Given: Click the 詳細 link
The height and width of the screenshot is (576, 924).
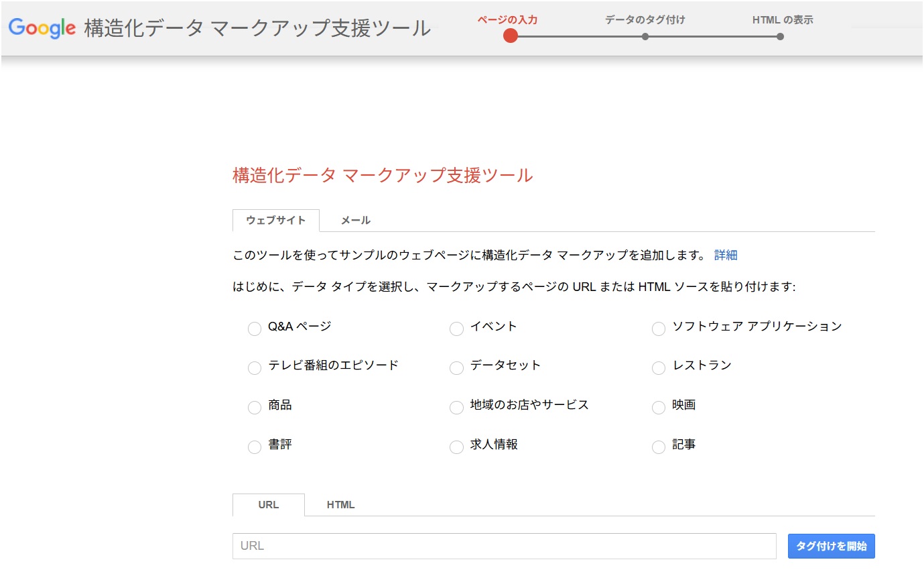Looking at the screenshot, I should (726, 255).
